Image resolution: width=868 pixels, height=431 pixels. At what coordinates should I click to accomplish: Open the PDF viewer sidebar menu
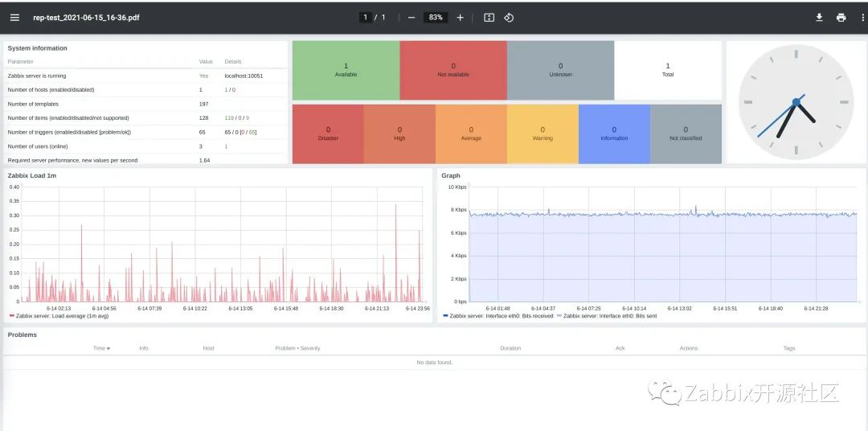point(15,17)
